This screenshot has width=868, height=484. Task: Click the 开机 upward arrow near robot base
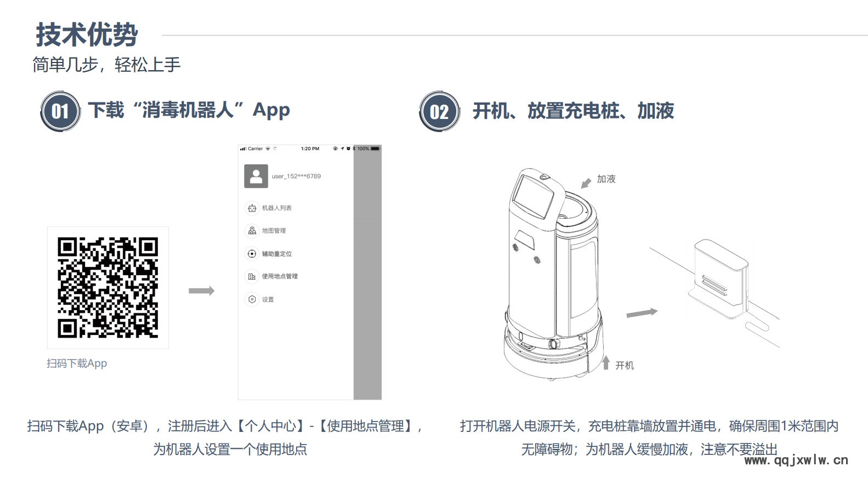[606, 362]
